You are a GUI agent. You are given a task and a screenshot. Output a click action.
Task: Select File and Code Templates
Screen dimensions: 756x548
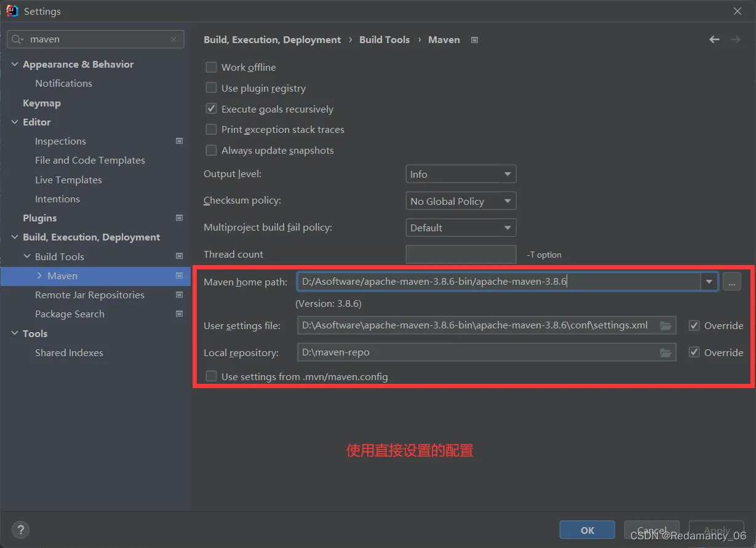click(x=90, y=160)
